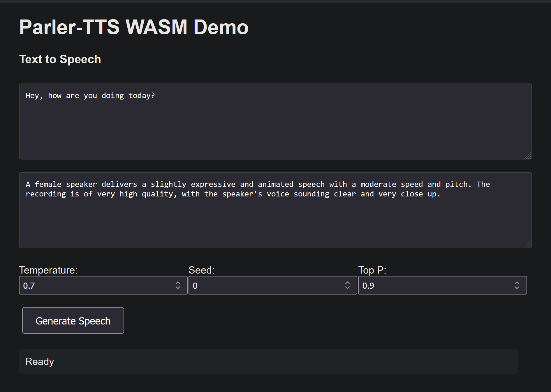
Task: Focus the text prompt box reading 'Hey, how are you doing today?'
Action: (x=275, y=121)
